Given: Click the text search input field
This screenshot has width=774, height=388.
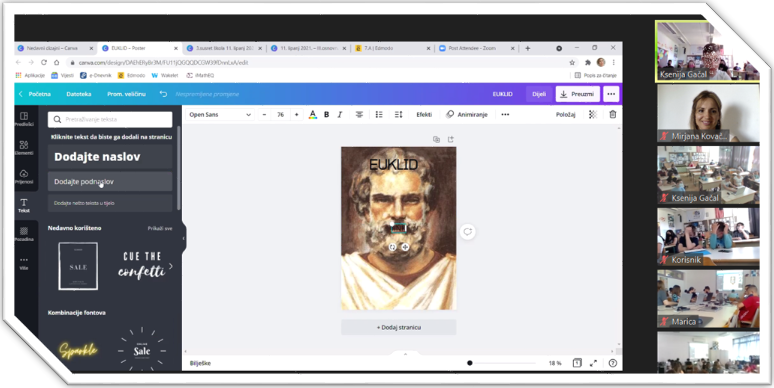Looking at the screenshot, I should pyautogui.click(x=110, y=119).
